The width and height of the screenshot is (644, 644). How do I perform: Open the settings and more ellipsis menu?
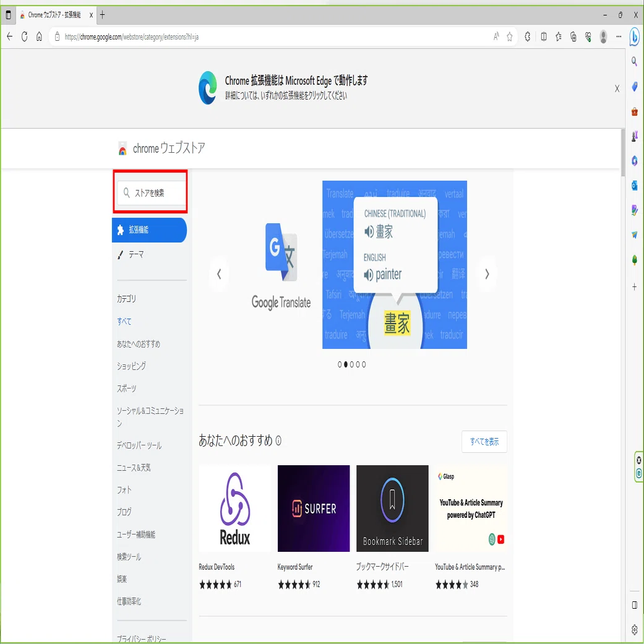click(619, 37)
